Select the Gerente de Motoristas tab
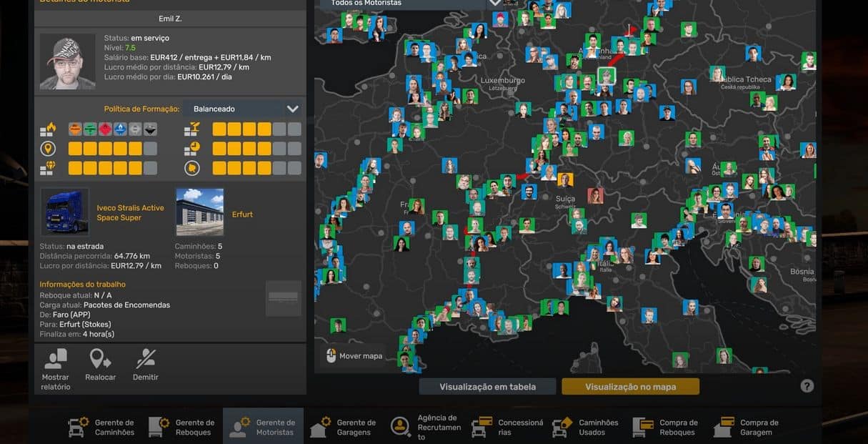 [263, 427]
